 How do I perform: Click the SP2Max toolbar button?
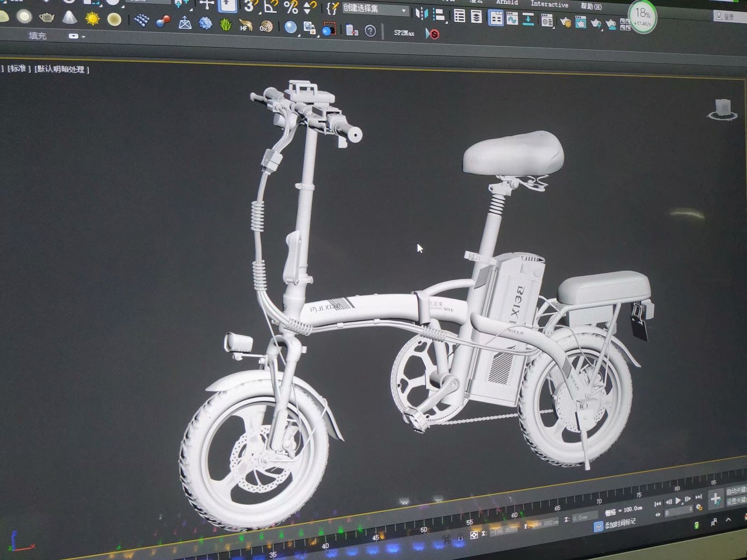(x=404, y=33)
